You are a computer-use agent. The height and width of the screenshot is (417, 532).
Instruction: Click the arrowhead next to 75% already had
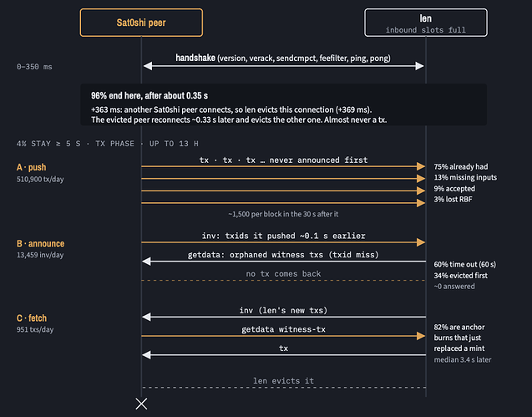point(421,166)
